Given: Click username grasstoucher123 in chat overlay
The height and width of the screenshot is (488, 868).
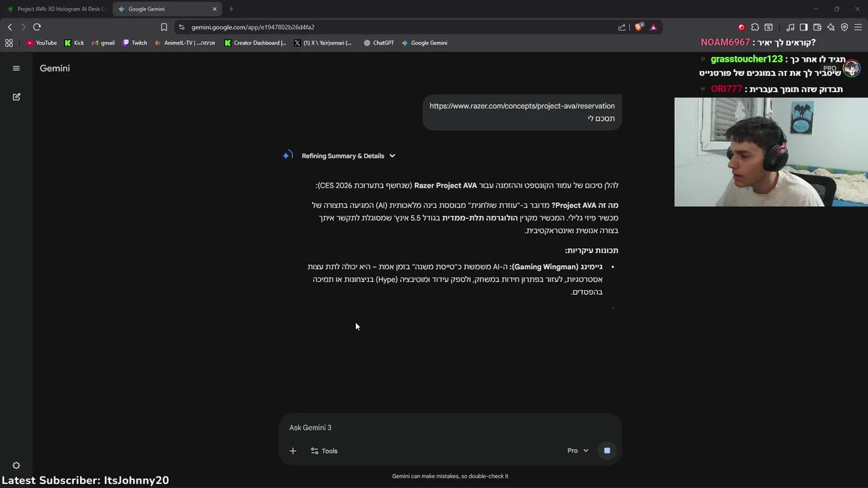Looking at the screenshot, I should (x=747, y=59).
